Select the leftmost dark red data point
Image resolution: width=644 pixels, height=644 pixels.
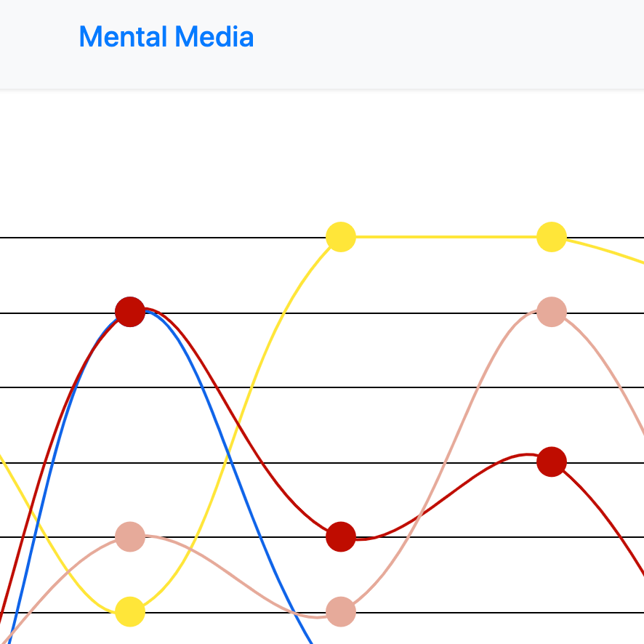(130, 312)
